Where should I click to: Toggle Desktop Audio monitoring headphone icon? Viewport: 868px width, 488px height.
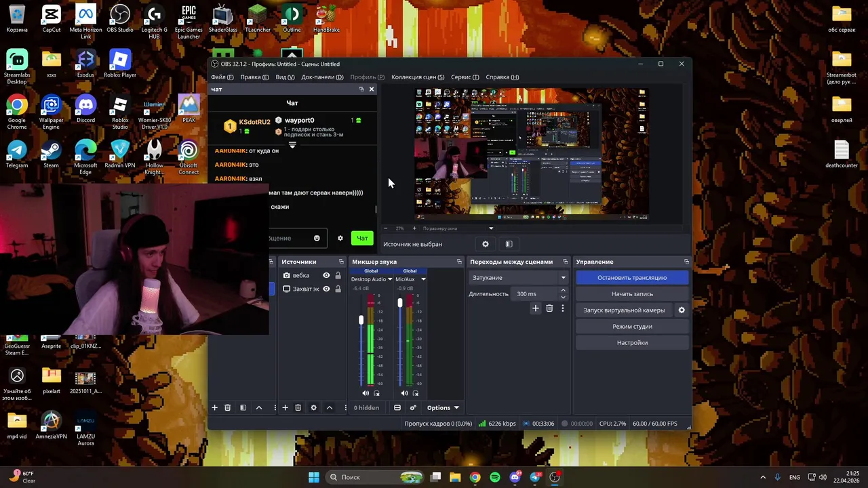pos(377,393)
